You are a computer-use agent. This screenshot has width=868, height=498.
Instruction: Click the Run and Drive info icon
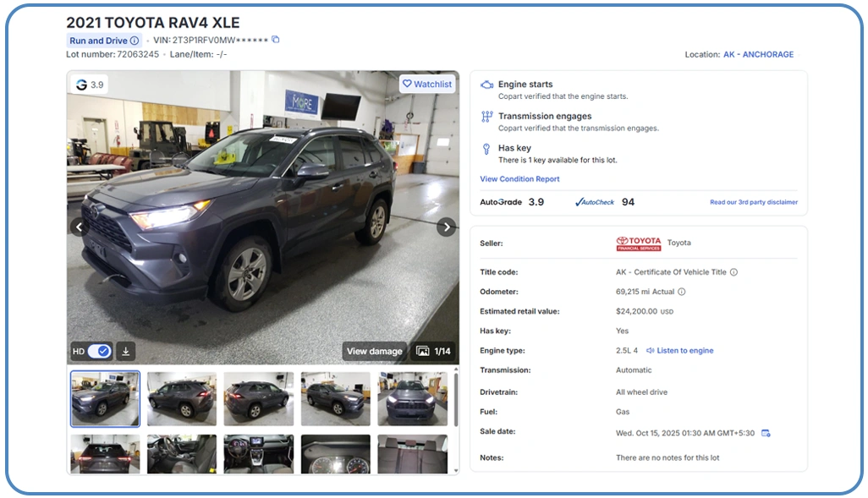135,41
